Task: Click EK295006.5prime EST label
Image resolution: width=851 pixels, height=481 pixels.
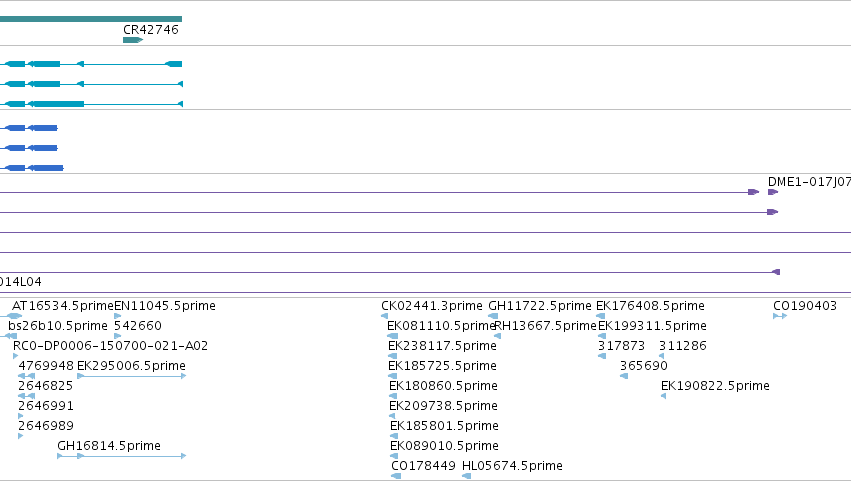Action: point(131,366)
